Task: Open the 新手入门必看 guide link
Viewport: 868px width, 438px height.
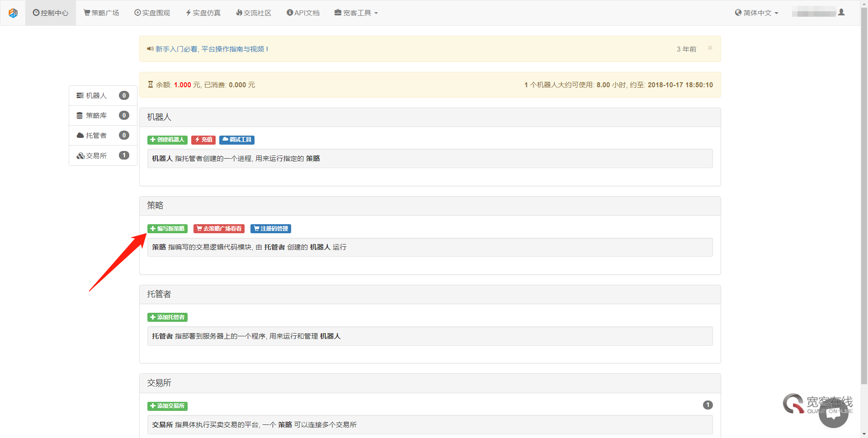Action: pos(212,49)
